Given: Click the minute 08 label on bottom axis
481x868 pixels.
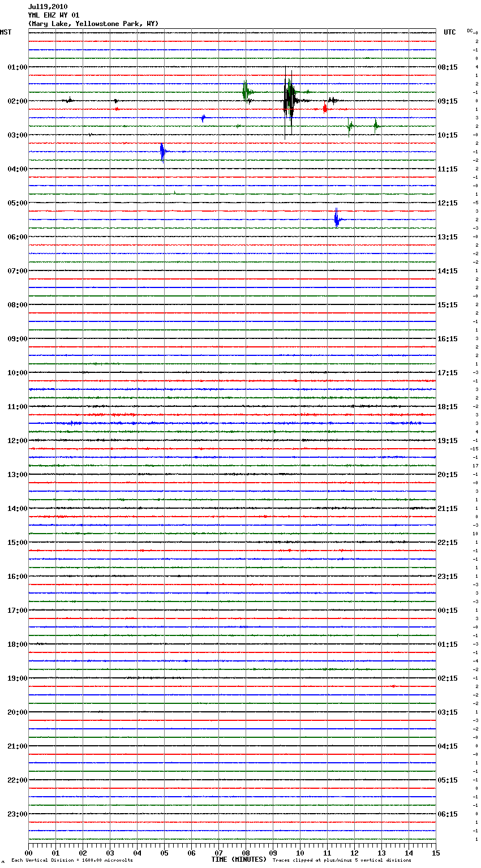Looking at the screenshot, I should [246, 853].
